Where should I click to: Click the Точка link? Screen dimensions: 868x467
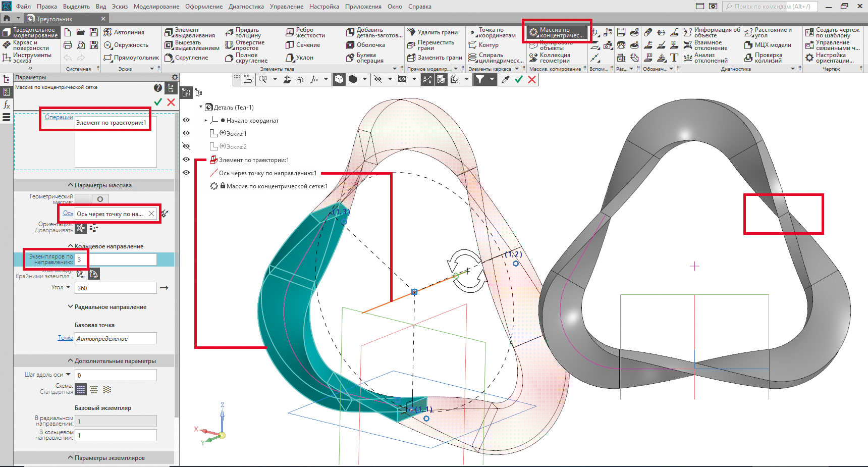66,338
